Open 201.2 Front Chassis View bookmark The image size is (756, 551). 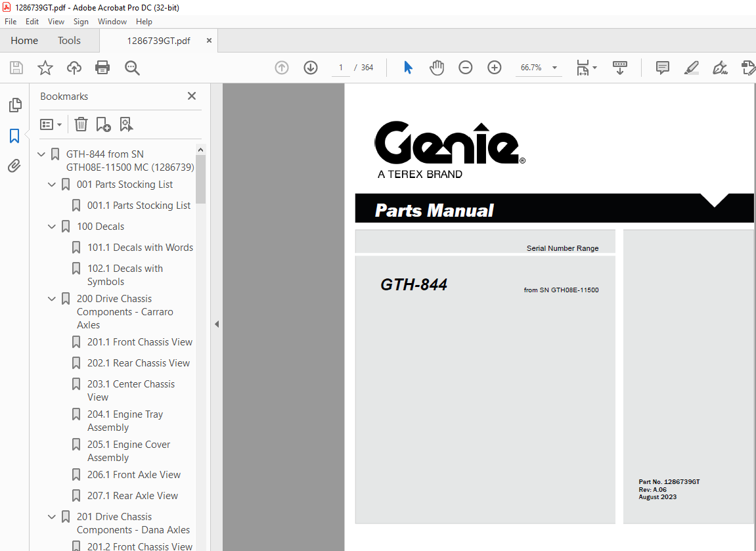(x=140, y=546)
